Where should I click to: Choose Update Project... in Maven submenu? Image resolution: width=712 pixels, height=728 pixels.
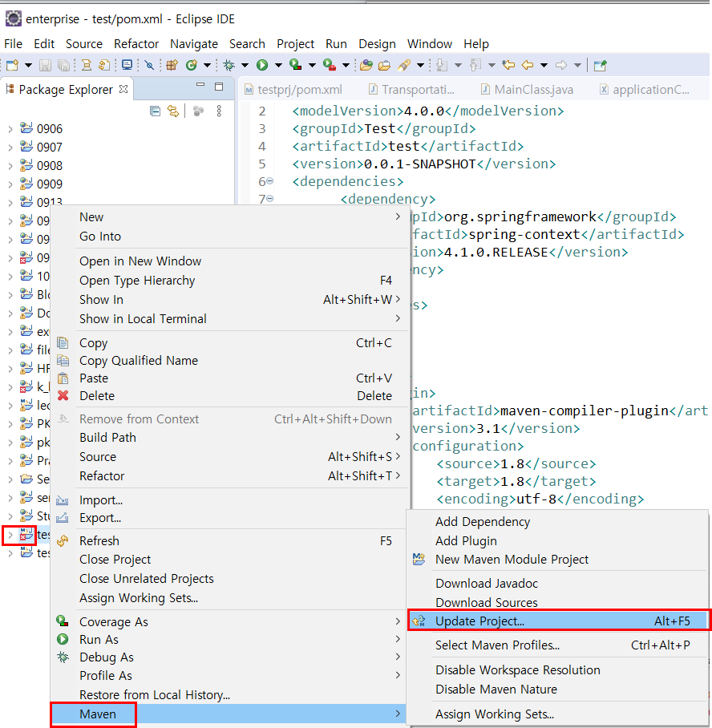tap(558, 621)
